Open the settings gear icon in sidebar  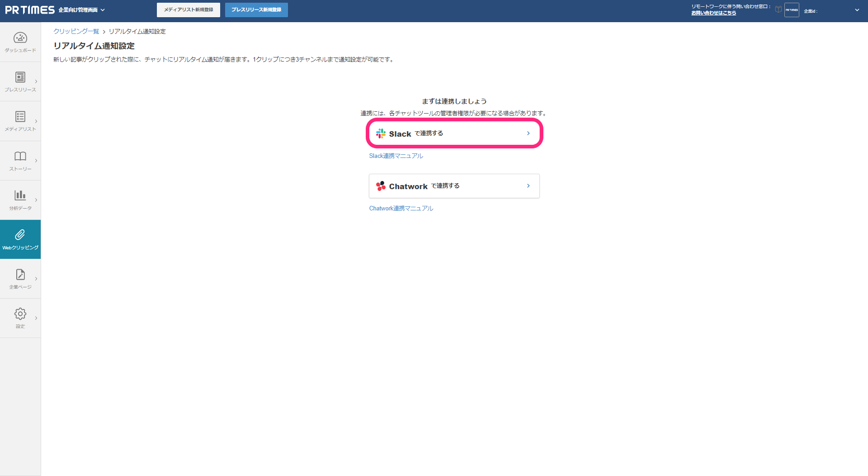coord(20,314)
